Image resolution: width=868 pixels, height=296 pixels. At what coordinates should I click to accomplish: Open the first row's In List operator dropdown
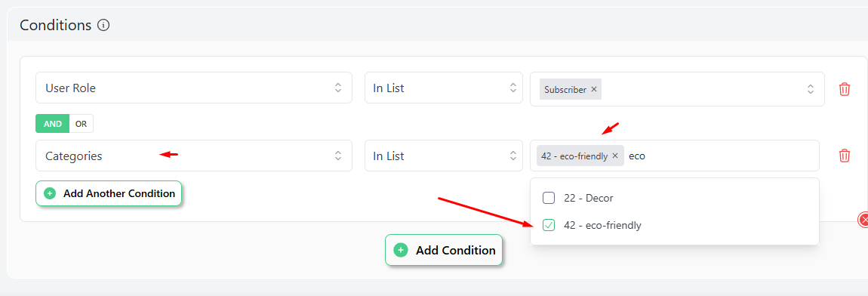click(443, 88)
